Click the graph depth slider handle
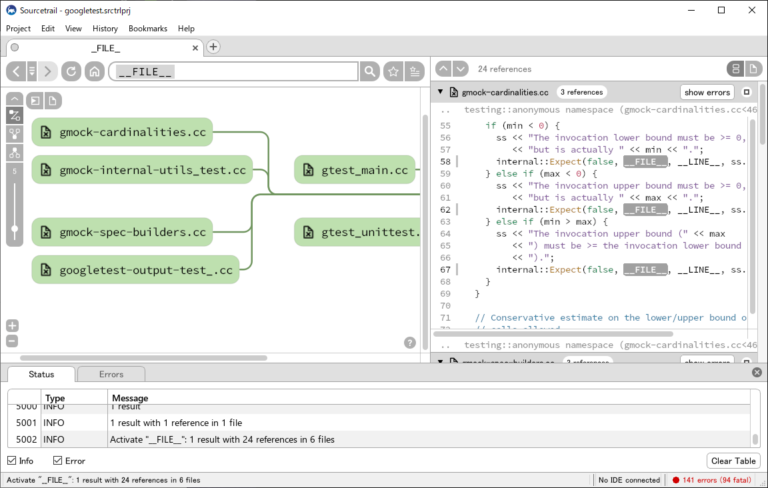 [14, 228]
